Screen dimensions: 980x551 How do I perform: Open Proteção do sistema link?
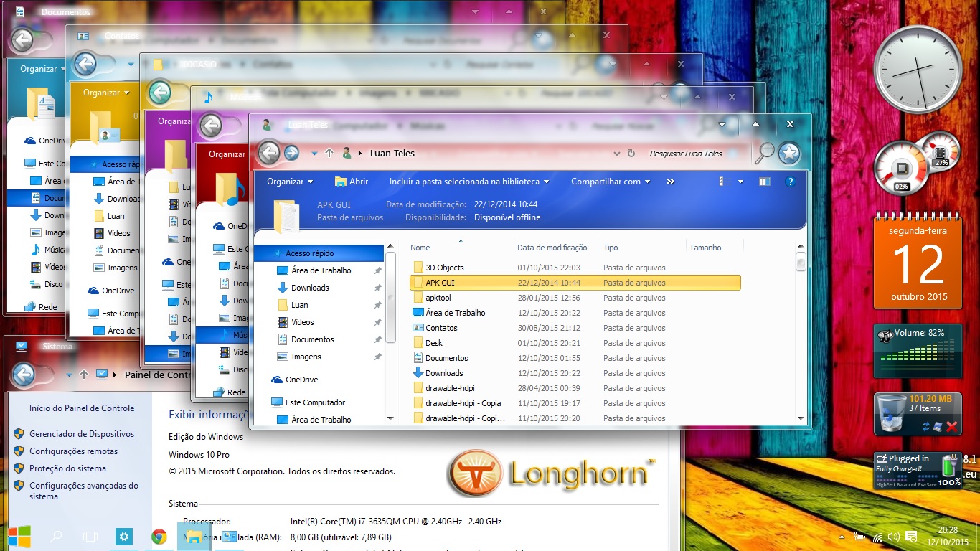point(67,468)
